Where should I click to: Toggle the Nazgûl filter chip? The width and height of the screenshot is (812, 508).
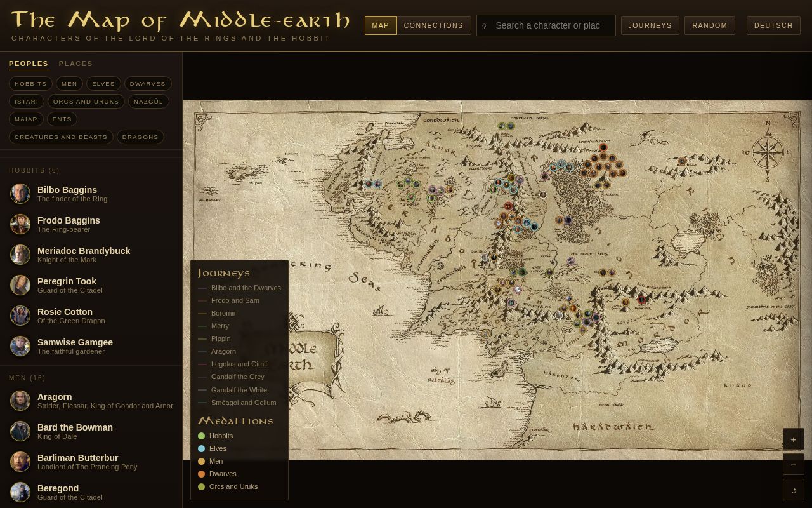click(x=148, y=102)
